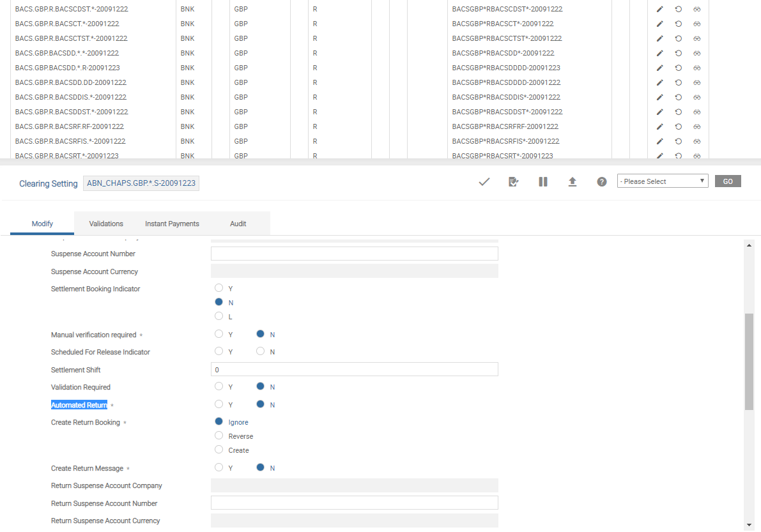
Task: Click the Settlement Shift input field
Action: tap(354, 369)
